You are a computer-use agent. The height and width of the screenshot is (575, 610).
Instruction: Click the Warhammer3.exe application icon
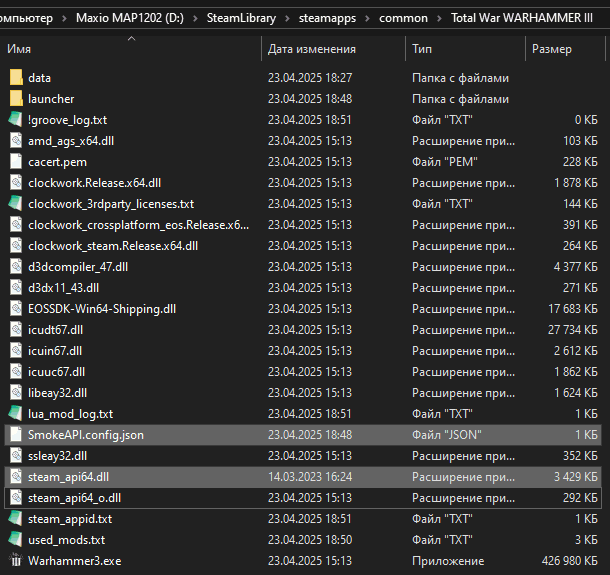click(x=16, y=561)
